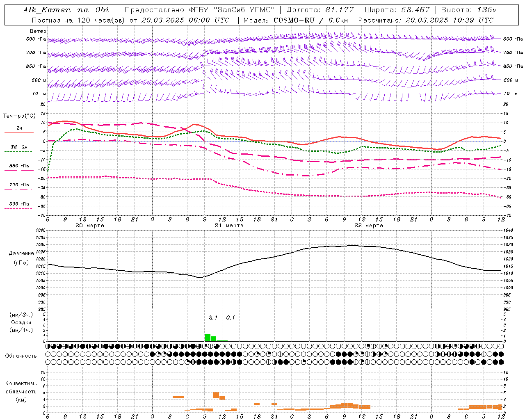Select the model label COSMO-RU / 6.6км
This screenshot has width=525, height=420.
coord(310,20)
